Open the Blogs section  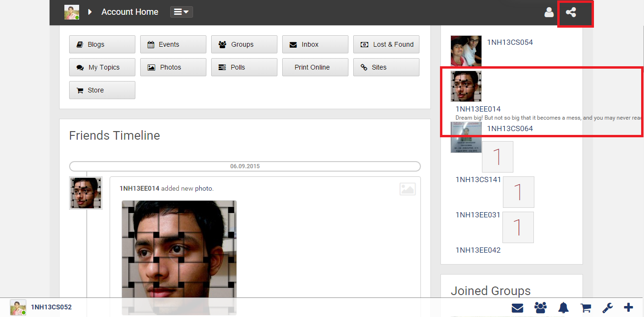(x=102, y=44)
